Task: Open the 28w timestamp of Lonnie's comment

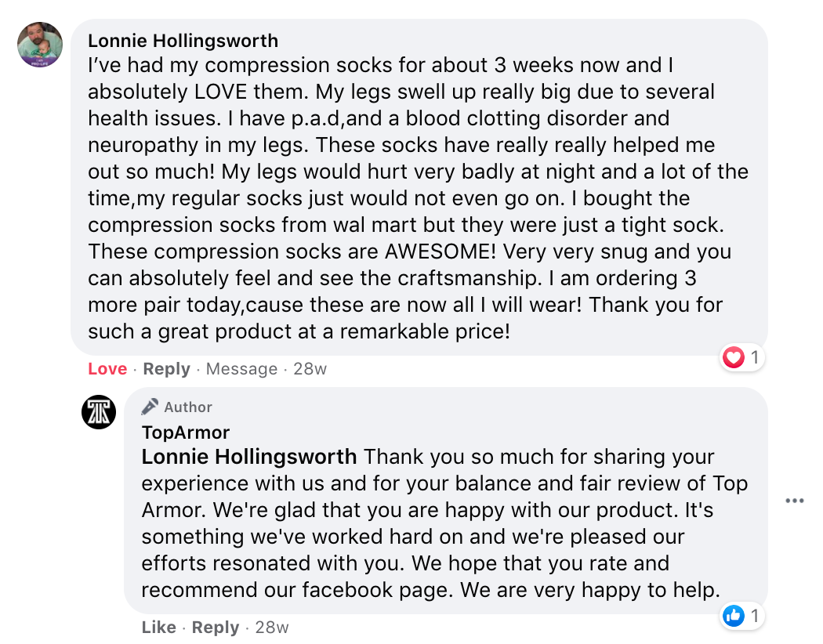Action: pos(310,369)
